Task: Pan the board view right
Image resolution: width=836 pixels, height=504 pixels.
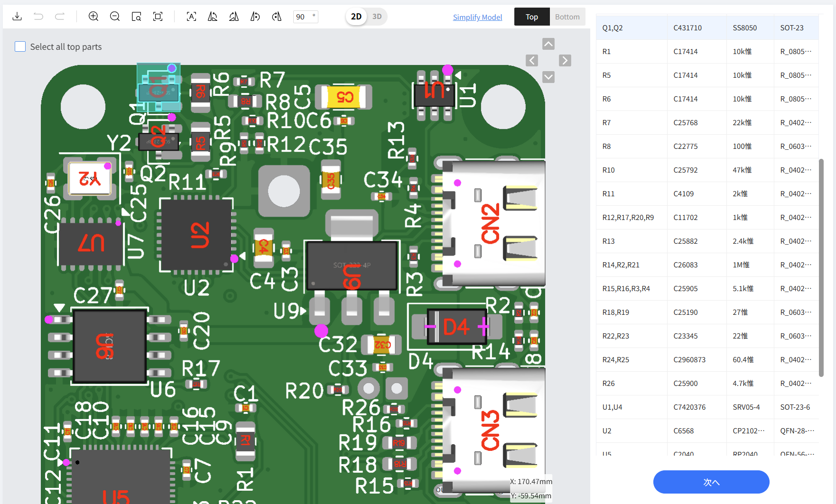Action: [x=565, y=61]
